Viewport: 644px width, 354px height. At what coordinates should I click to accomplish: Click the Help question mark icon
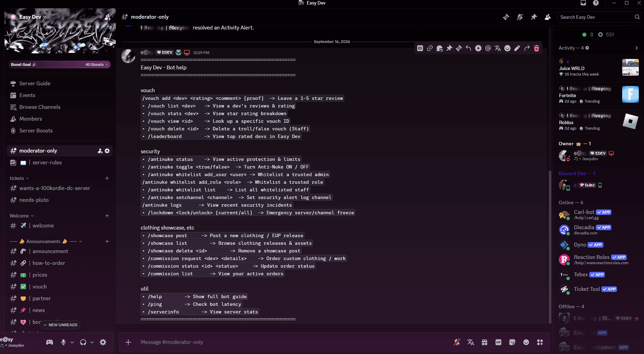tap(596, 3)
